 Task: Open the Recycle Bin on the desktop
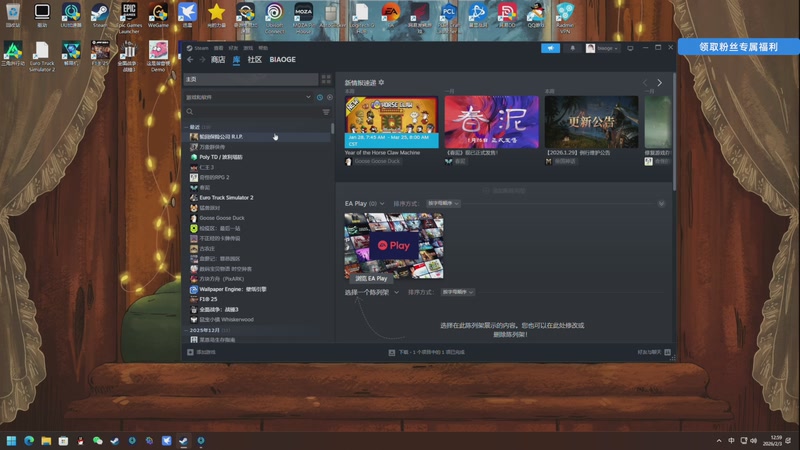click(13, 15)
